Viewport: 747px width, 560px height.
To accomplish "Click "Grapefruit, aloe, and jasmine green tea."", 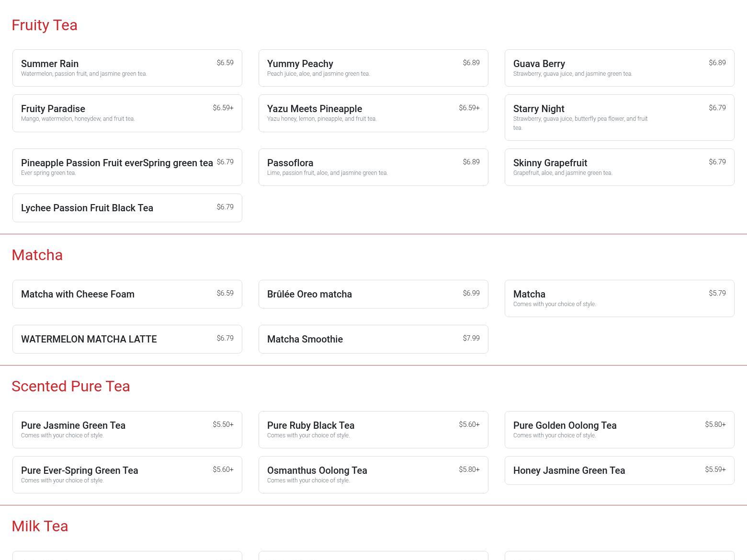I will pyautogui.click(x=563, y=173).
